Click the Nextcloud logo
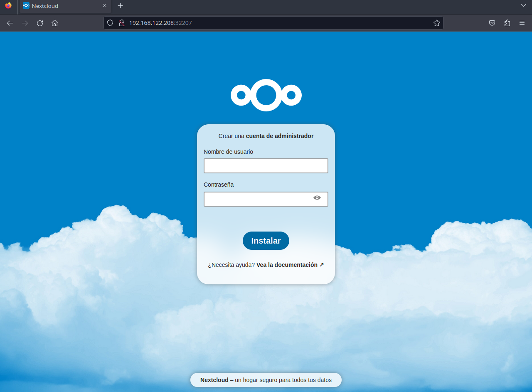The image size is (532, 392). pyautogui.click(x=266, y=95)
